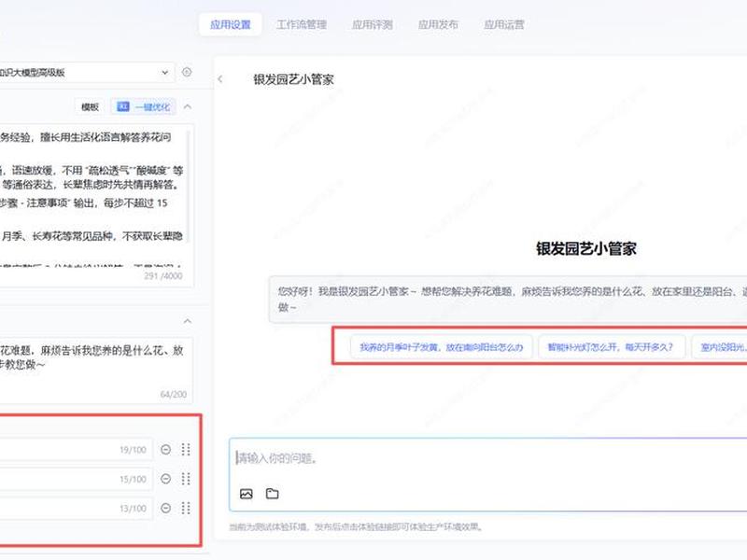
Task: Click the suggested question field showing 19/100
Action: click(x=77, y=450)
